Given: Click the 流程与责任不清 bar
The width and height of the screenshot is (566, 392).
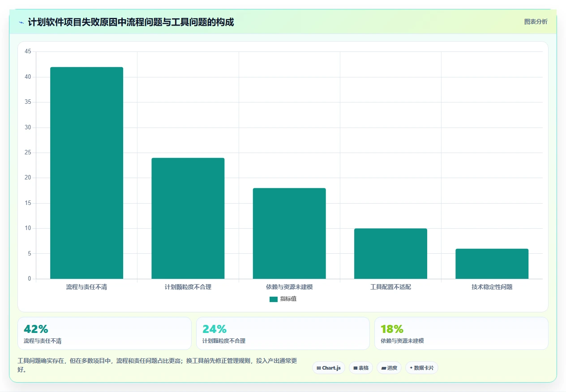Looking at the screenshot, I should coord(86,173).
